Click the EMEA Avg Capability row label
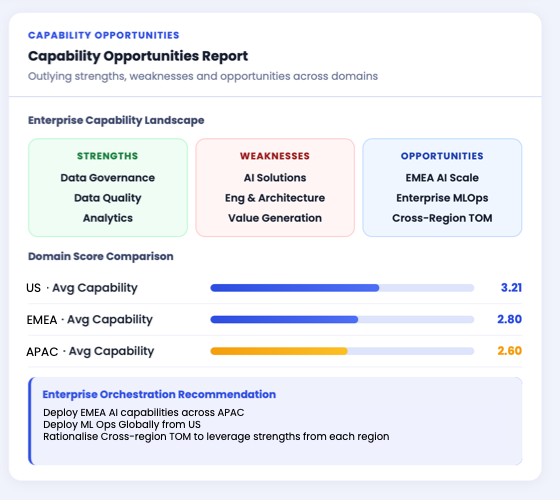 [x=90, y=319]
